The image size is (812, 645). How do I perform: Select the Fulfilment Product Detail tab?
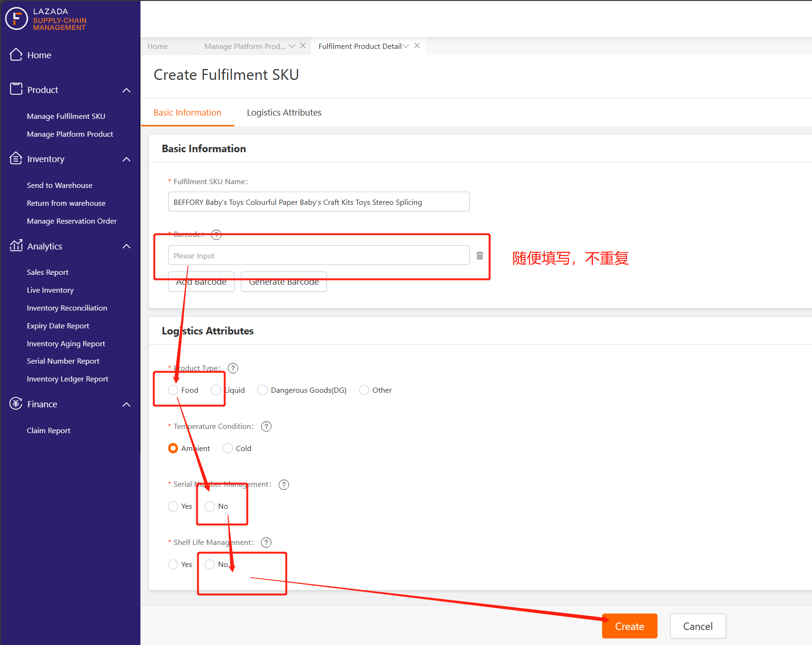360,46
